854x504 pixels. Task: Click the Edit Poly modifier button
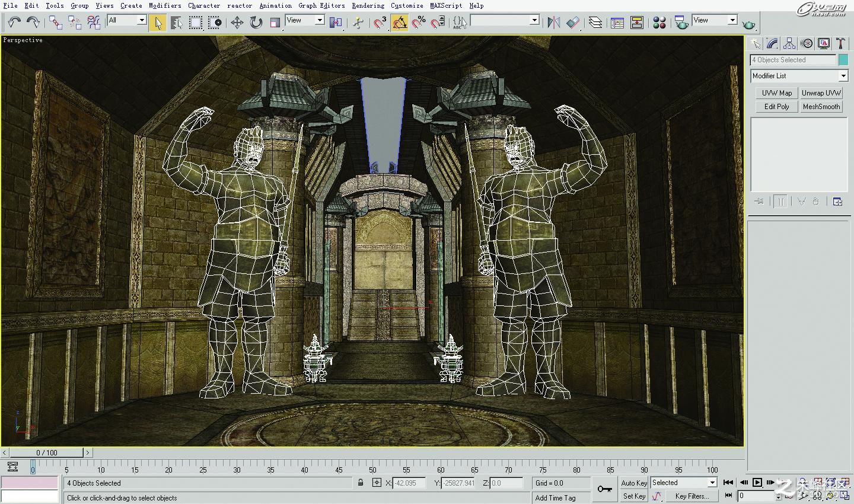(x=777, y=107)
